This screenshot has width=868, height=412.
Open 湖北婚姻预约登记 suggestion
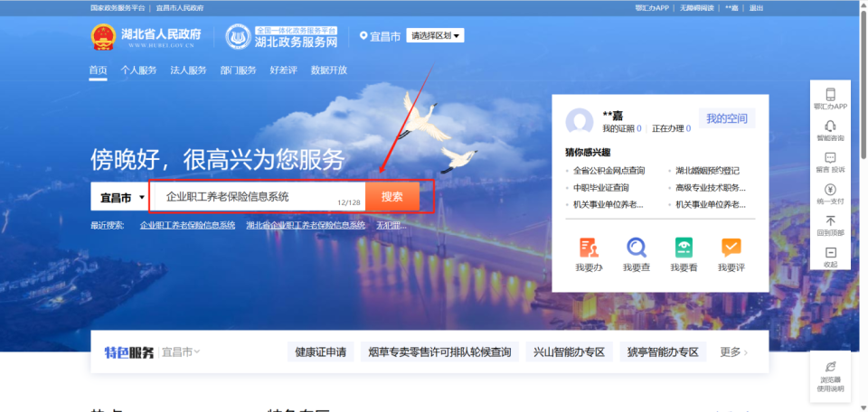pos(707,171)
